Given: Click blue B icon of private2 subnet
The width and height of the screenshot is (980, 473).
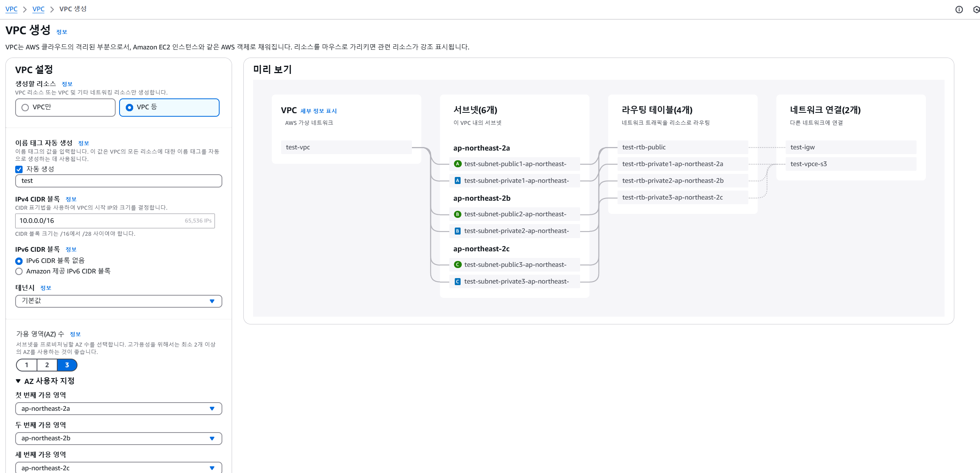Looking at the screenshot, I should click(x=458, y=231).
